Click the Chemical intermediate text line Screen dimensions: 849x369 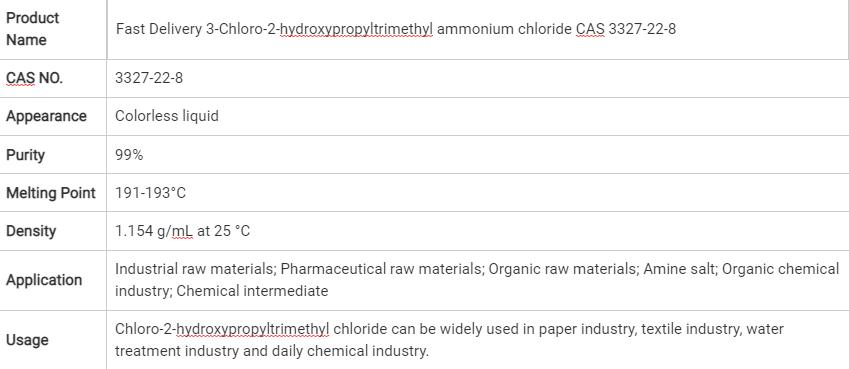pyautogui.click(x=221, y=291)
